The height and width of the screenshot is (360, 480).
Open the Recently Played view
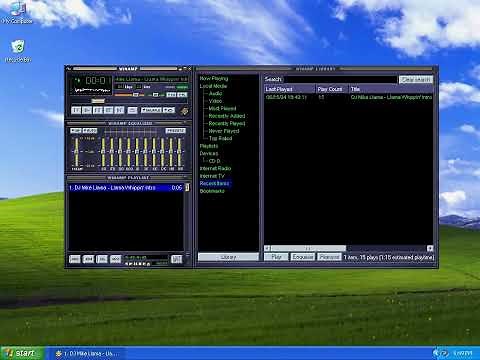click(x=227, y=124)
